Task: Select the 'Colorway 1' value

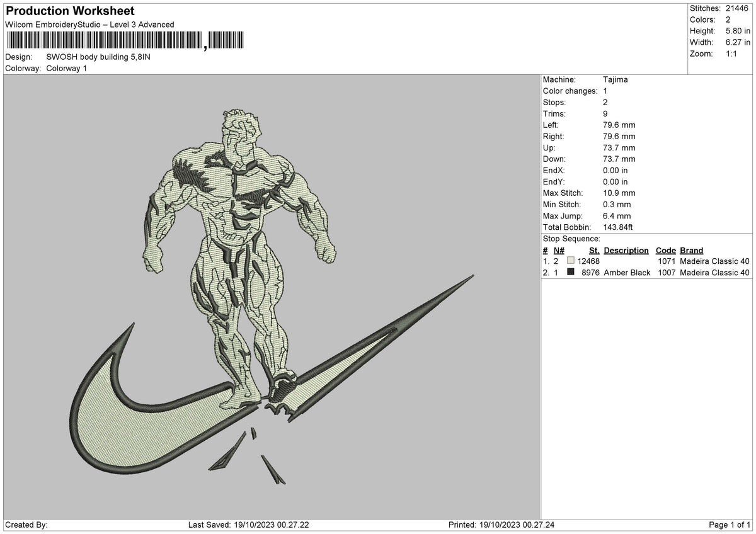Action: click(x=67, y=68)
